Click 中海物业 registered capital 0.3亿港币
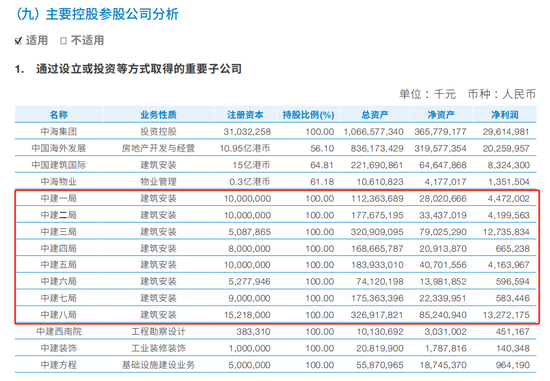The image size is (550, 381). 250,182
